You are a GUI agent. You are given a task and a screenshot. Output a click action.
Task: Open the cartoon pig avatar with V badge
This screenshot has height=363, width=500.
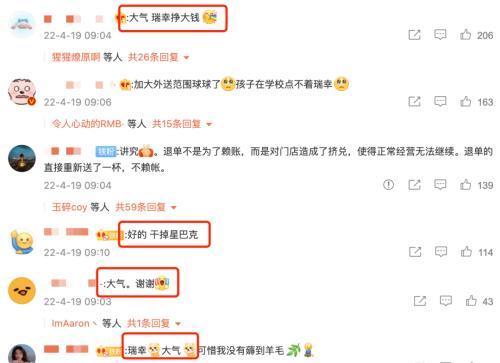pyautogui.click(x=22, y=92)
